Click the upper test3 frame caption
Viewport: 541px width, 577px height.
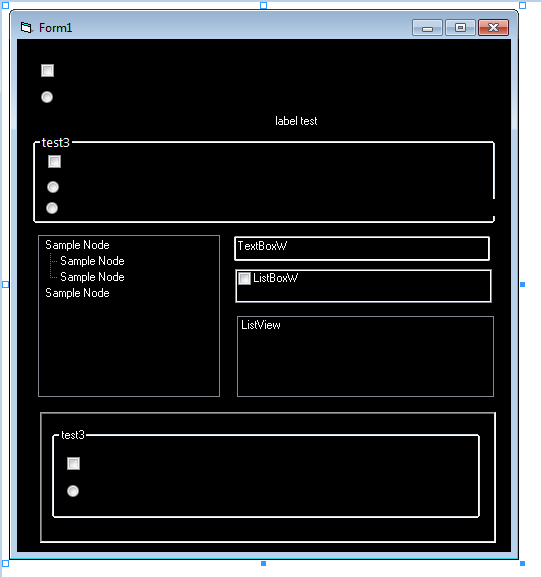(x=56, y=142)
